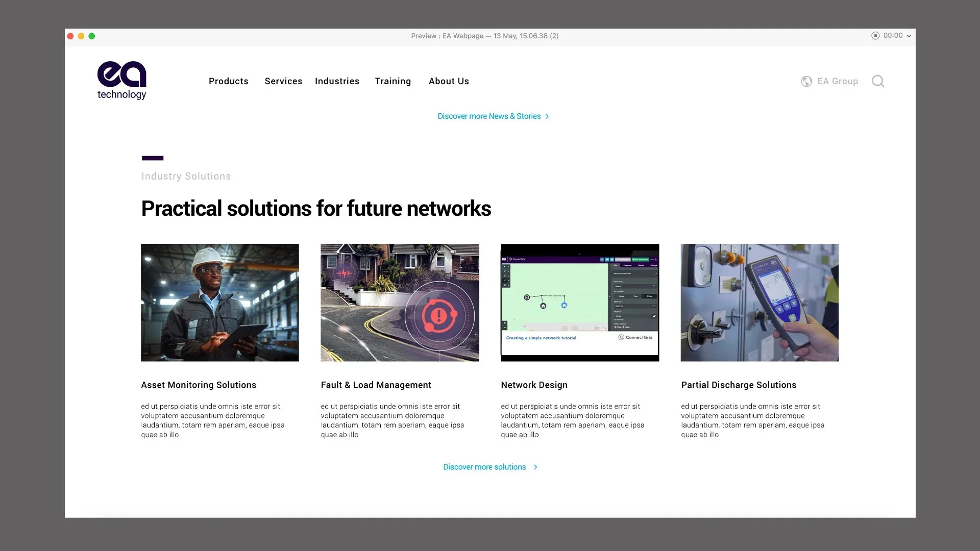Open the Products menu
Viewport: 980px width, 551px height.
(228, 81)
